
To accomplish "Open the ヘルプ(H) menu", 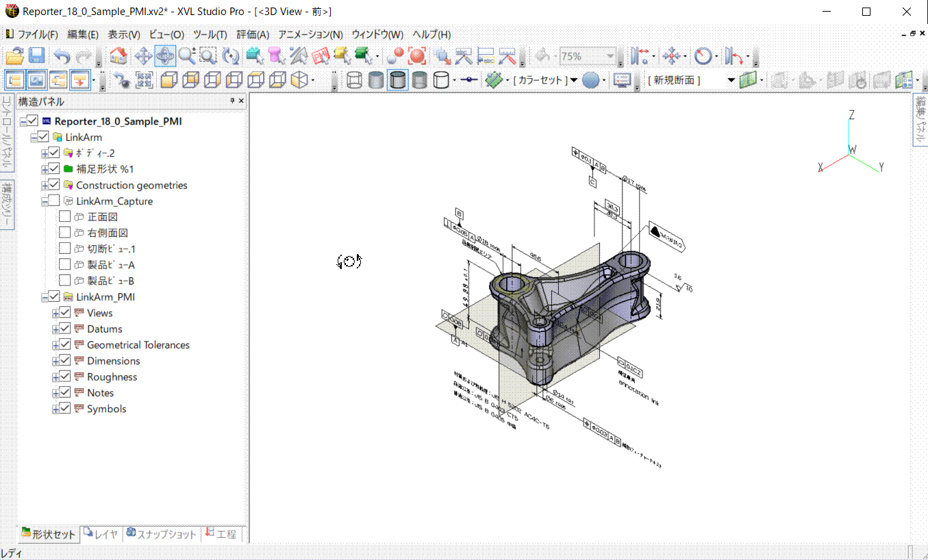I will click(x=431, y=34).
